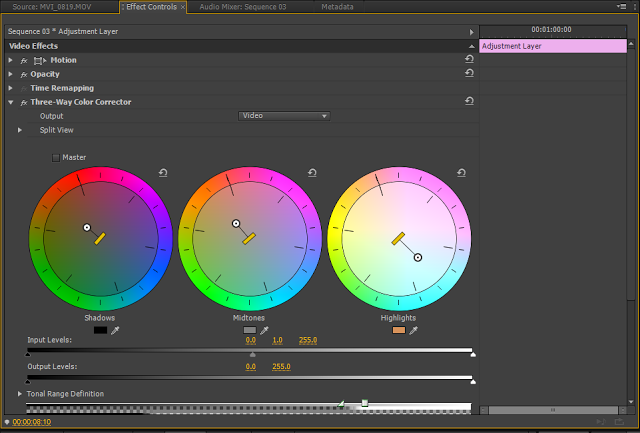Open the Highlights orange color swatch

399,330
